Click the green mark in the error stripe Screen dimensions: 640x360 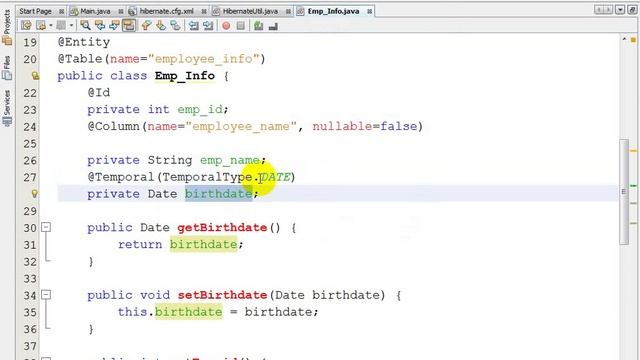tap(633, 185)
